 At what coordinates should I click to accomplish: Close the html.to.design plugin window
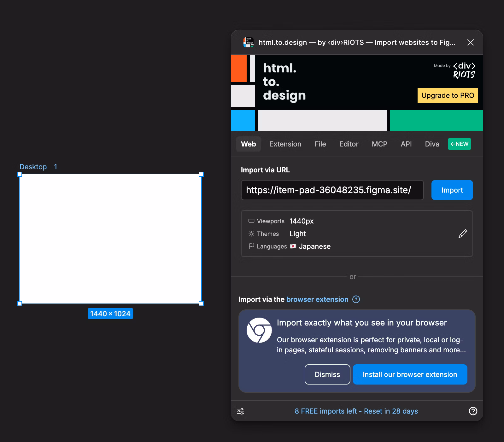(470, 42)
